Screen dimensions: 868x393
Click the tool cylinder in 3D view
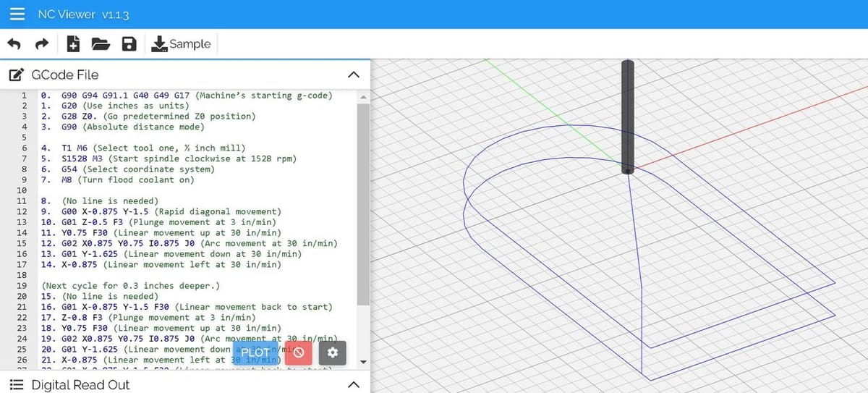point(628,117)
